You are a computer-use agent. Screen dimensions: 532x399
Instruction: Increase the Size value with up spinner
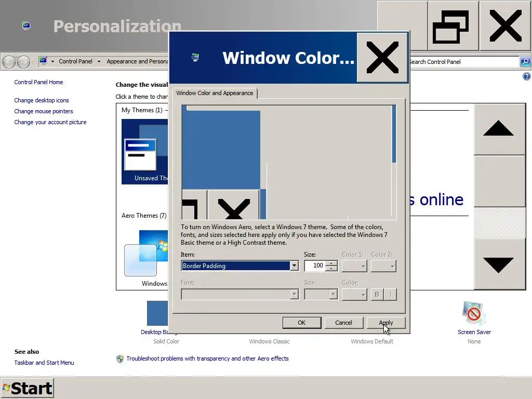(x=331, y=263)
